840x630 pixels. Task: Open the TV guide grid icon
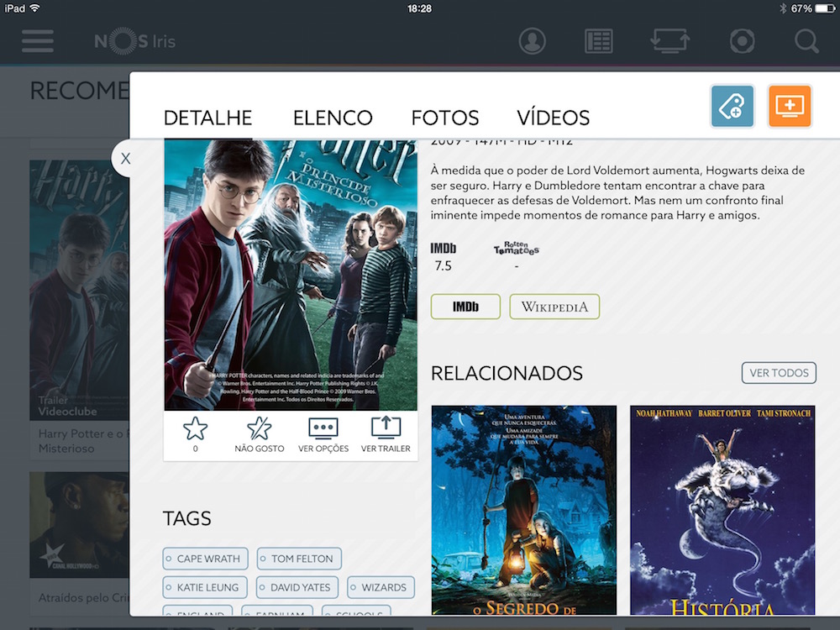598,41
